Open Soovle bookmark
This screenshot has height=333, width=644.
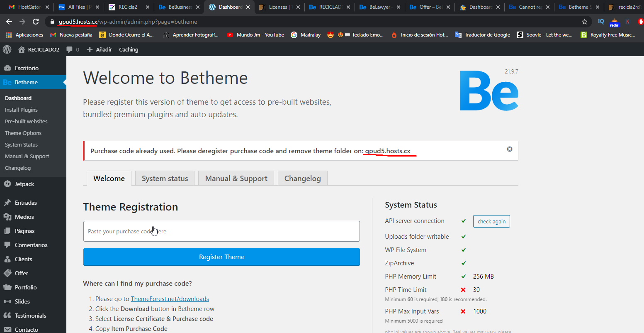tap(545, 35)
